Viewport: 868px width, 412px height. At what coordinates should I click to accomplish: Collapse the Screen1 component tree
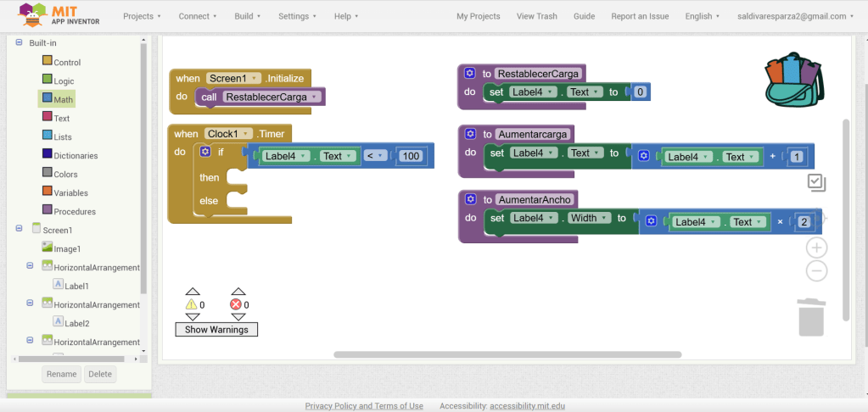tap(19, 229)
